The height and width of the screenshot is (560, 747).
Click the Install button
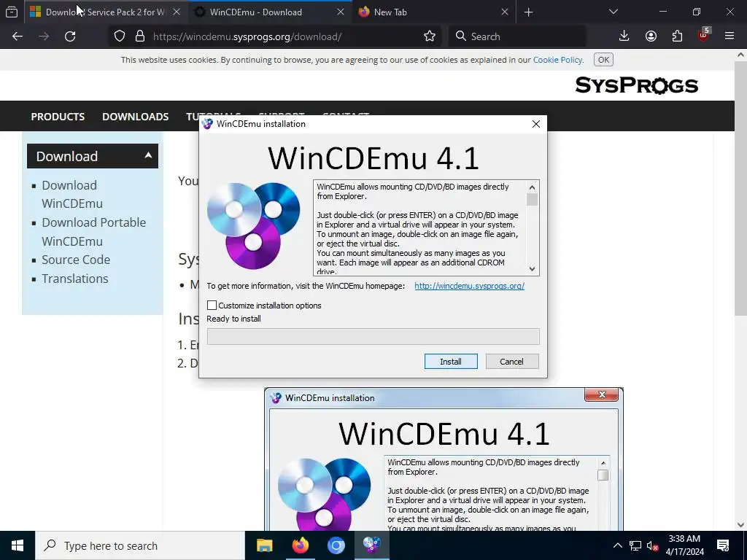(451, 362)
